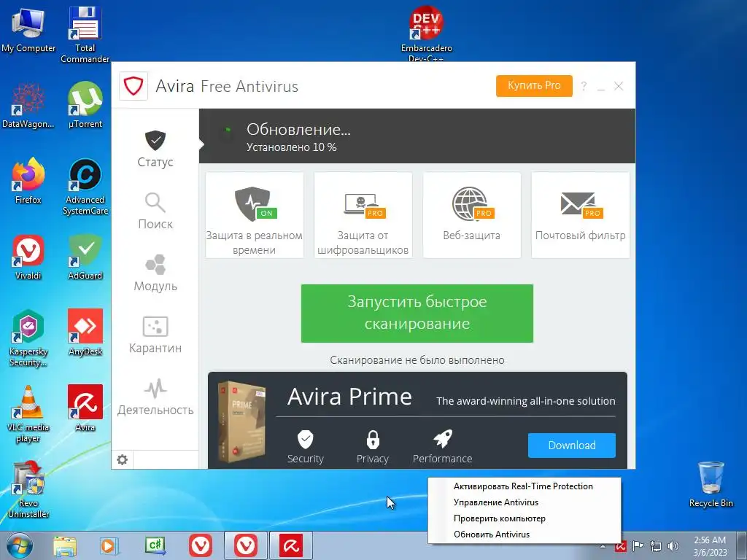
Task: Open Avira settings gear icon
Action: pyautogui.click(x=123, y=459)
